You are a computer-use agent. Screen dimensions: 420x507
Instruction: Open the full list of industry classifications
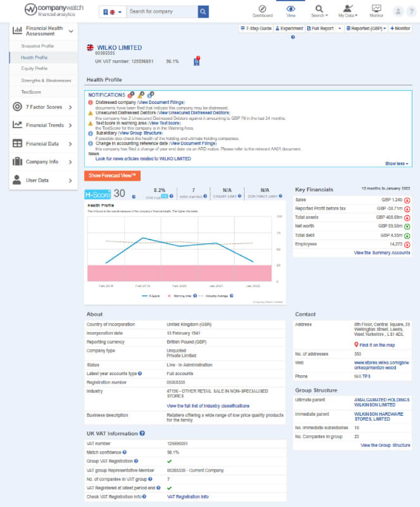[208, 406]
